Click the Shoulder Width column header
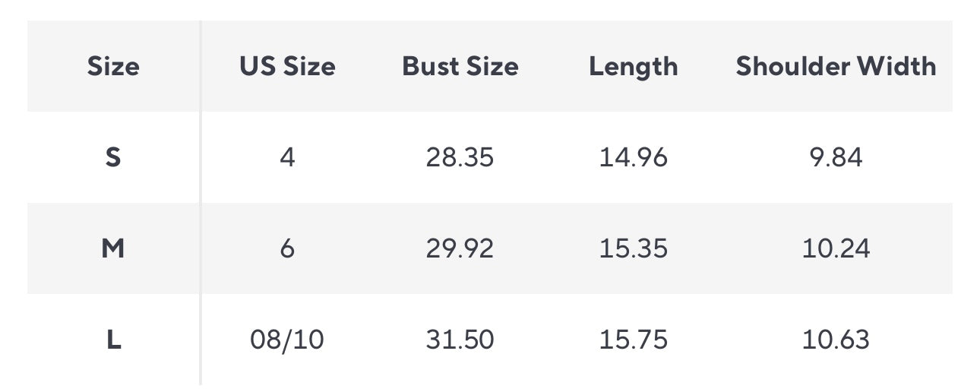 coord(836,67)
